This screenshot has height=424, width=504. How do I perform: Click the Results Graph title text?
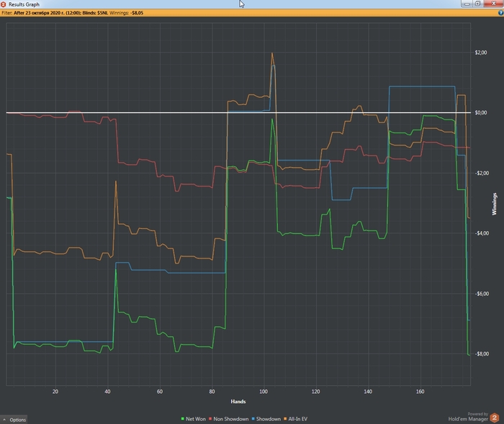24,4
